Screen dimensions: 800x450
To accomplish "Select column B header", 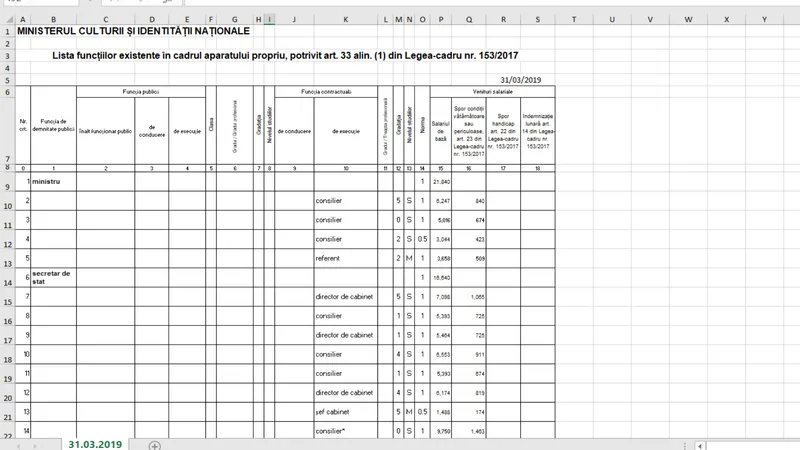I will point(54,19).
